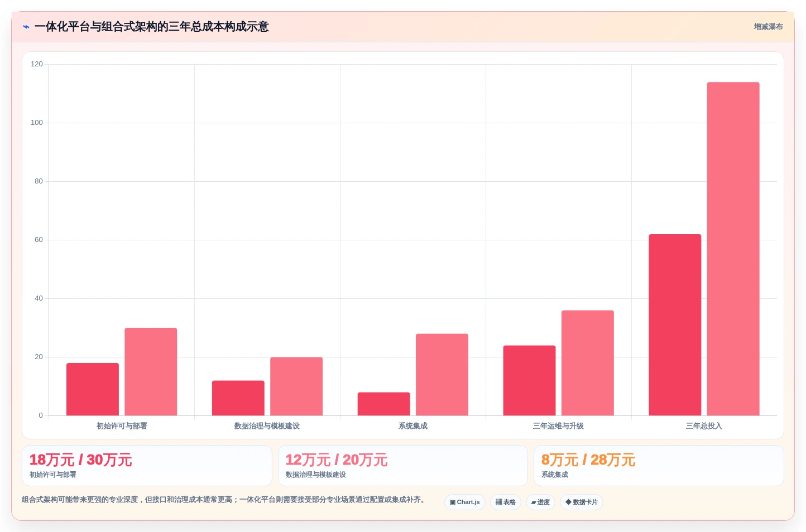The image size is (806, 532).
Task: Click the tall pink bar for 三年总投入
Action: [x=733, y=249]
